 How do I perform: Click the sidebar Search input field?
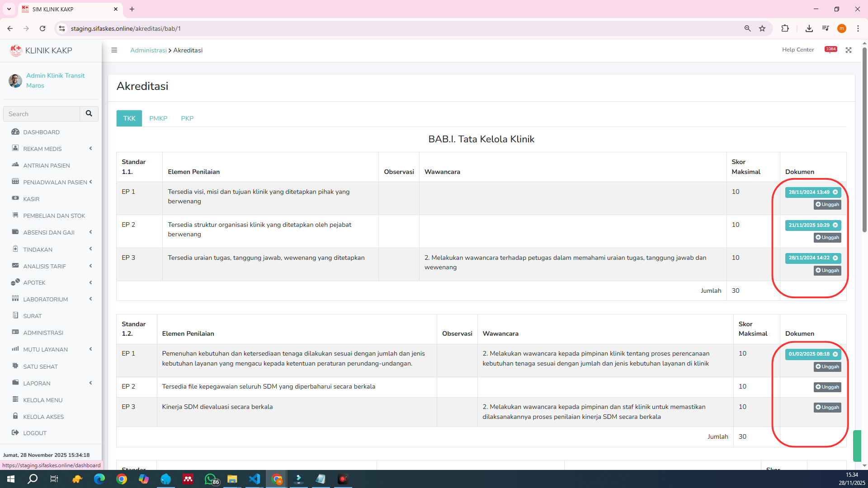pyautogui.click(x=42, y=114)
